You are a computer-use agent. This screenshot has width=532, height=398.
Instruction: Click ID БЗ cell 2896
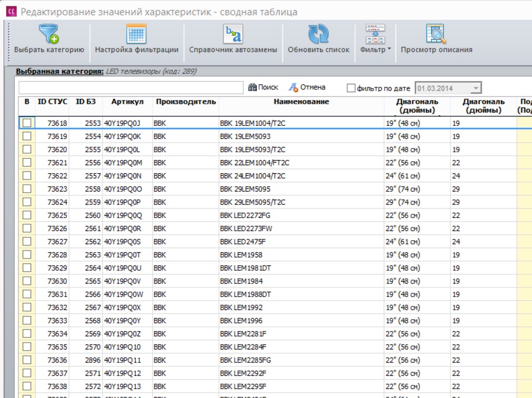(x=85, y=360)
